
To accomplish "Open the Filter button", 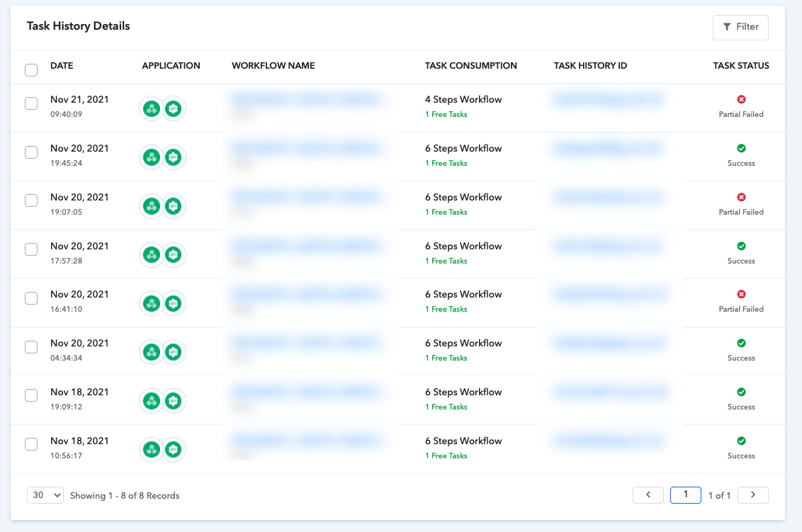I will point(740,27).
